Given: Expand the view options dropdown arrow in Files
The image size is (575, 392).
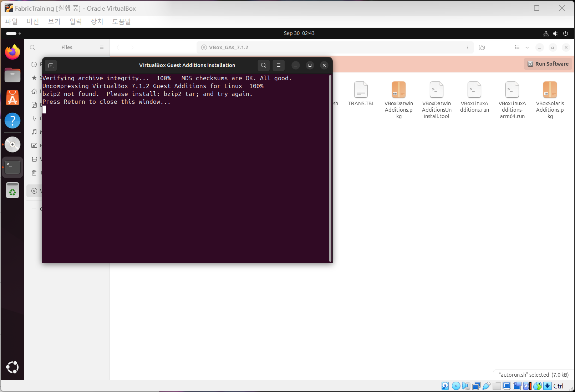Looking at the screenshot, I should tap(527, 47).
